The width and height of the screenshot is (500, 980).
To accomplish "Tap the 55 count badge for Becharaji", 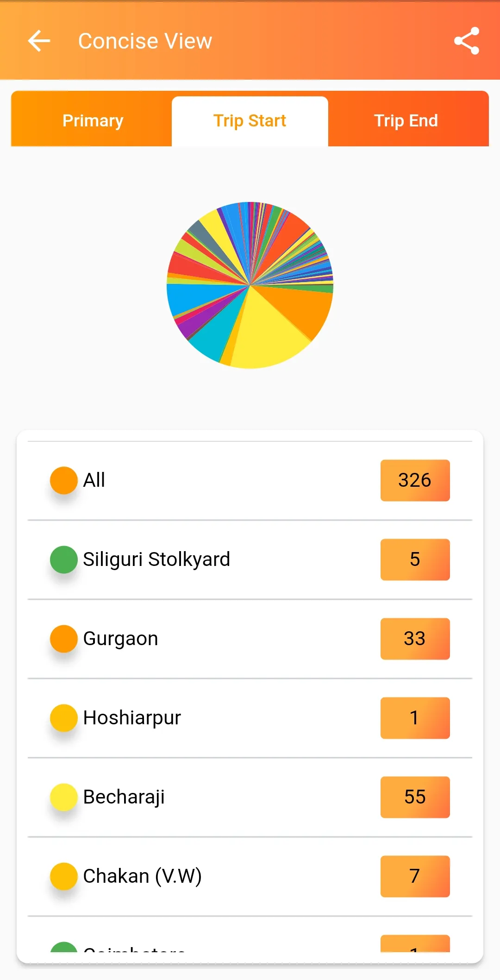I will pyautogui.click(x=415, y=797).
